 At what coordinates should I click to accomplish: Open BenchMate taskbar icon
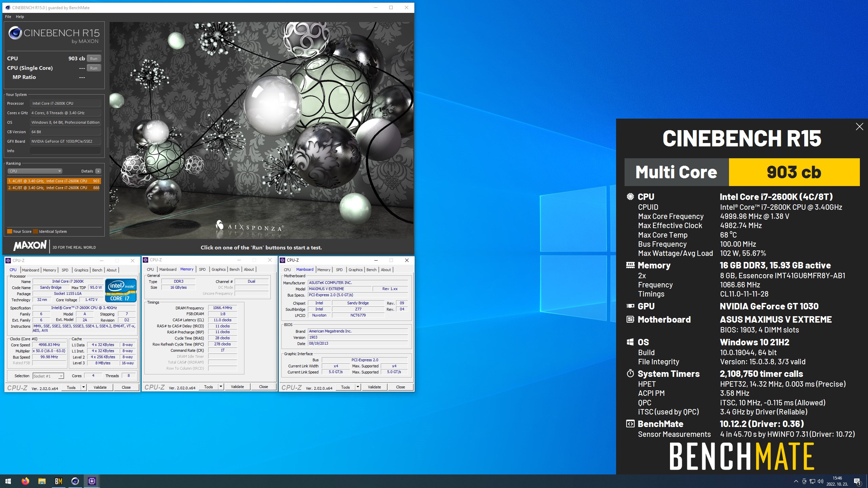pos(58,481)
